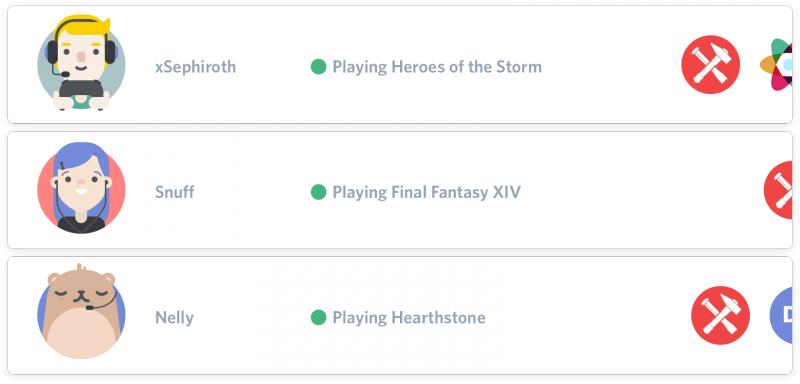Open the blue circle "D" icon in Nelly's row
This screenshot has height=384, width=800.
click(781, 315)
